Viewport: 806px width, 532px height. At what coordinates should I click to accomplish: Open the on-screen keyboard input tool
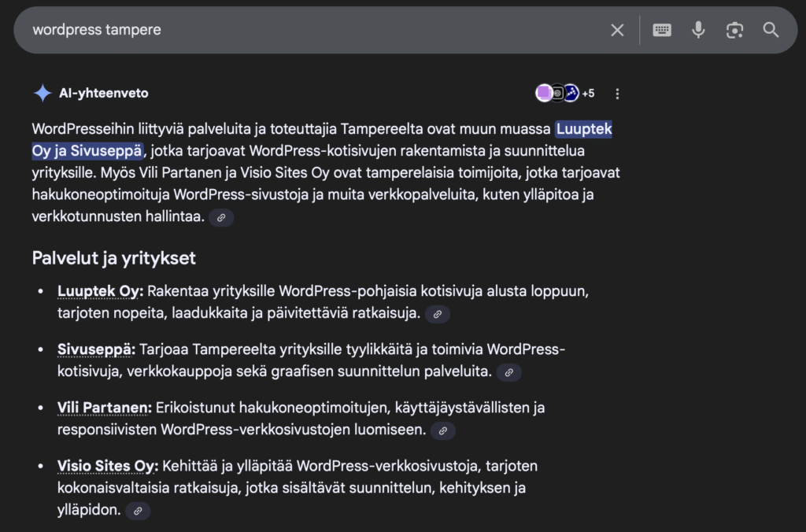(x=662, y=30)
